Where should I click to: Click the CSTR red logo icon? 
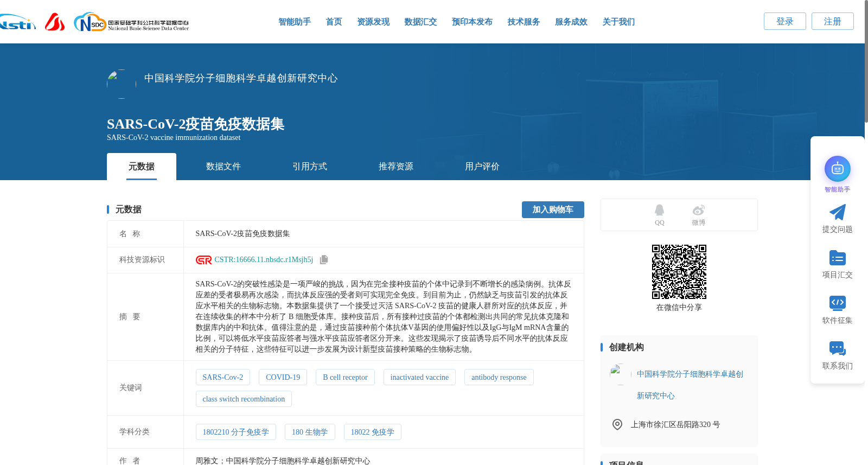(203, 260)
